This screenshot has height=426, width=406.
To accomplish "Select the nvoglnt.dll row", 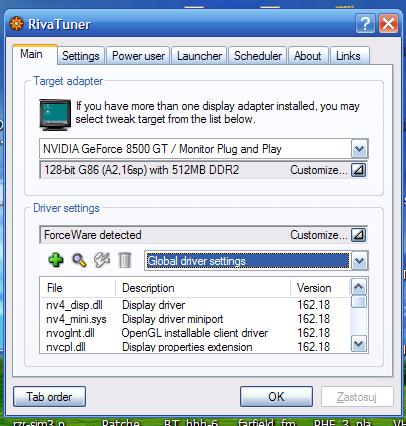I will (x=195, y=333).
